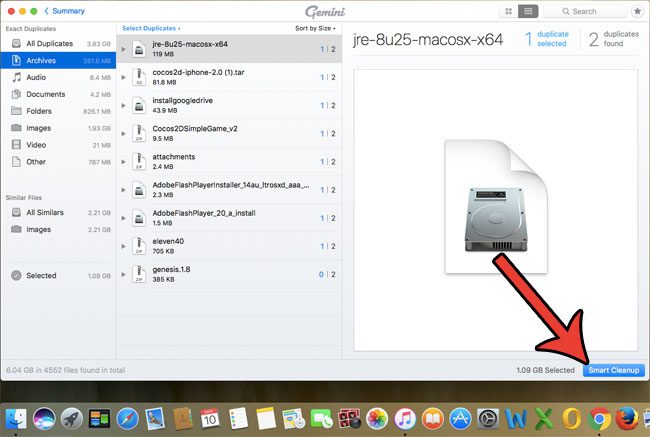Click the attachments zip file icon

pos(139,162)
